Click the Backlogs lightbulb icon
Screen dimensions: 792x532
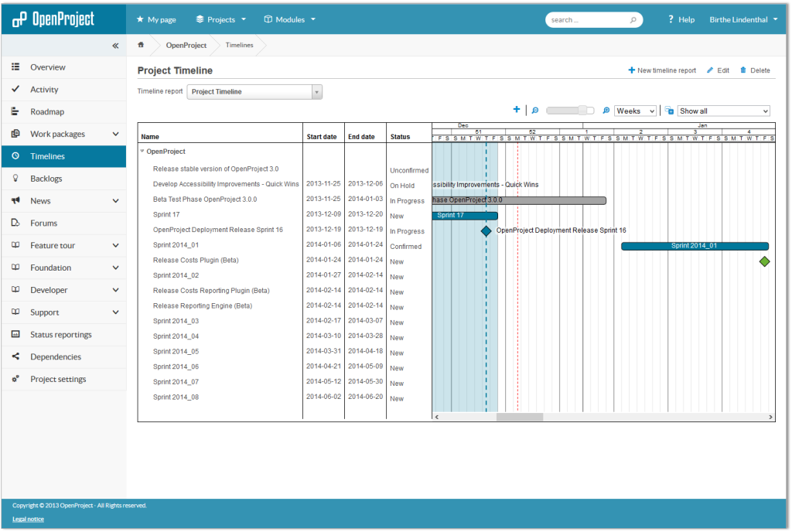[15, 178]
